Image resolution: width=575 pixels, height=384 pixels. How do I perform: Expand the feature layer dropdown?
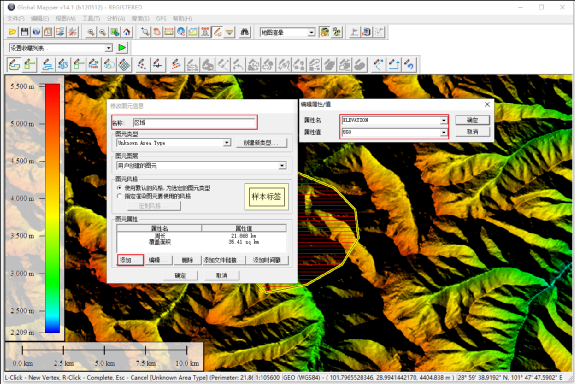(282, 166)
